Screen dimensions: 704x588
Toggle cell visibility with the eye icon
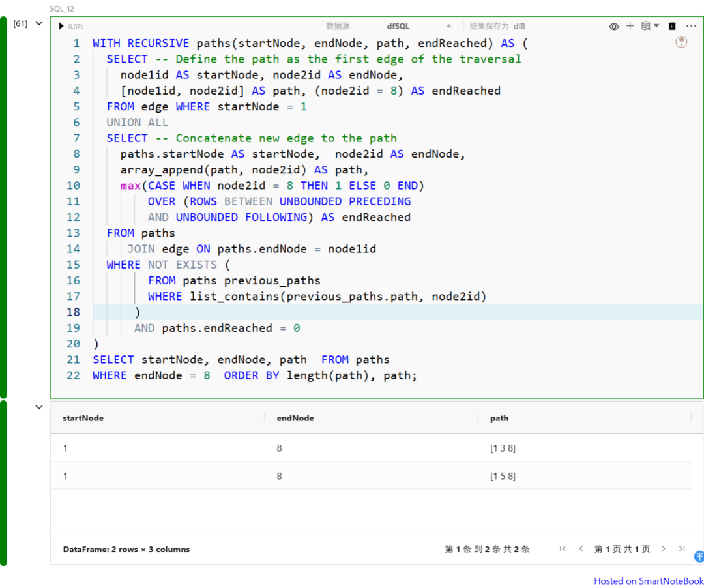(x=613, y=26)
